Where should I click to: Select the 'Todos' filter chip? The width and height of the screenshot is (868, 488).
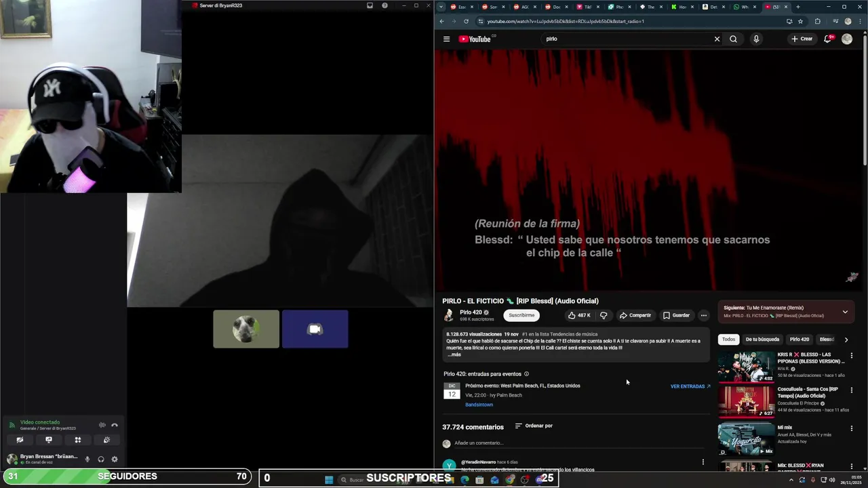click(728, 339)
